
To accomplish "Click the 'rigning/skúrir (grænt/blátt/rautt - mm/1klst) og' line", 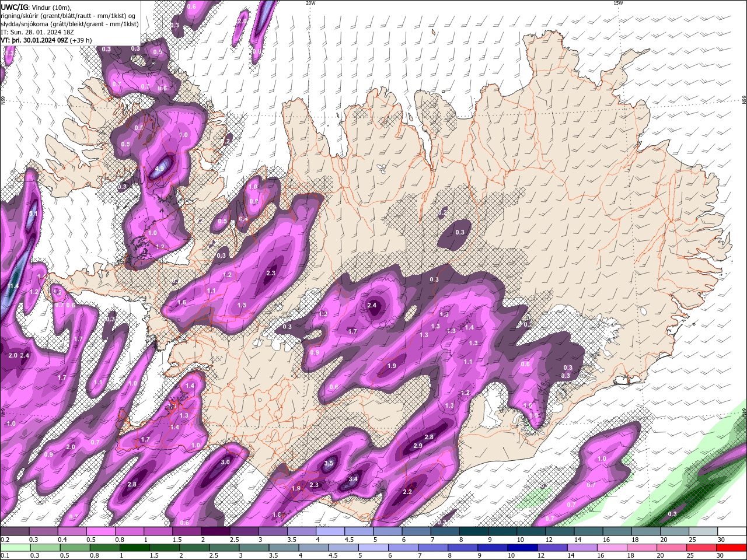I will pos(68,16).
